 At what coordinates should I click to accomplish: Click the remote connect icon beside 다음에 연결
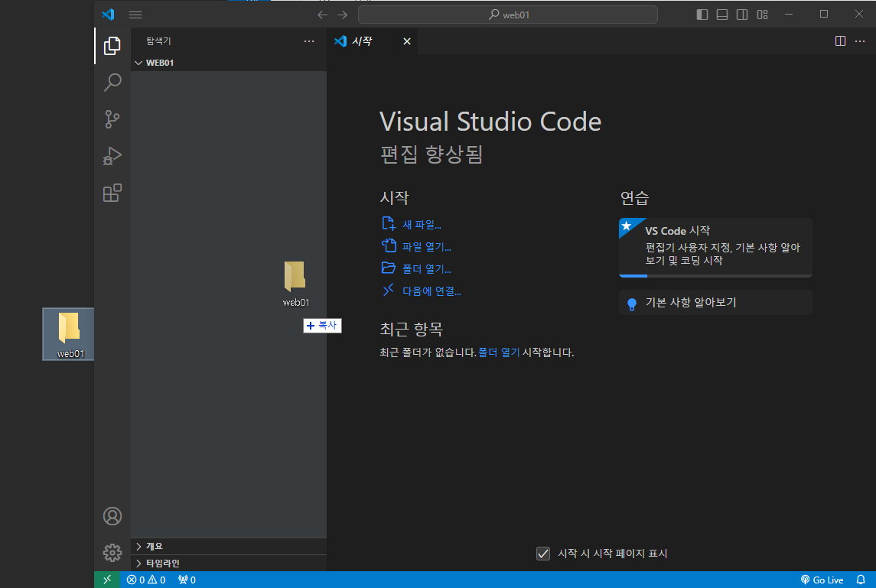[x=389, y=290]
